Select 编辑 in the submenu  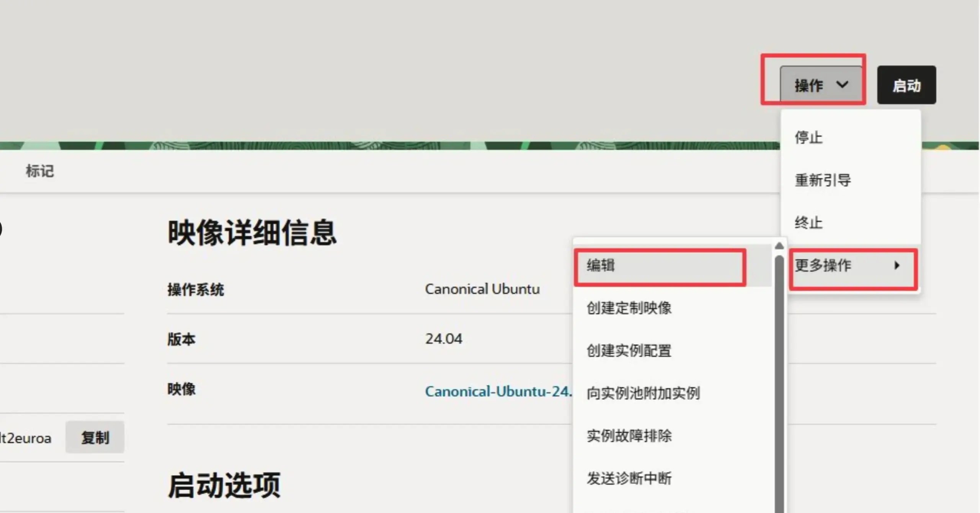point(672,265)
